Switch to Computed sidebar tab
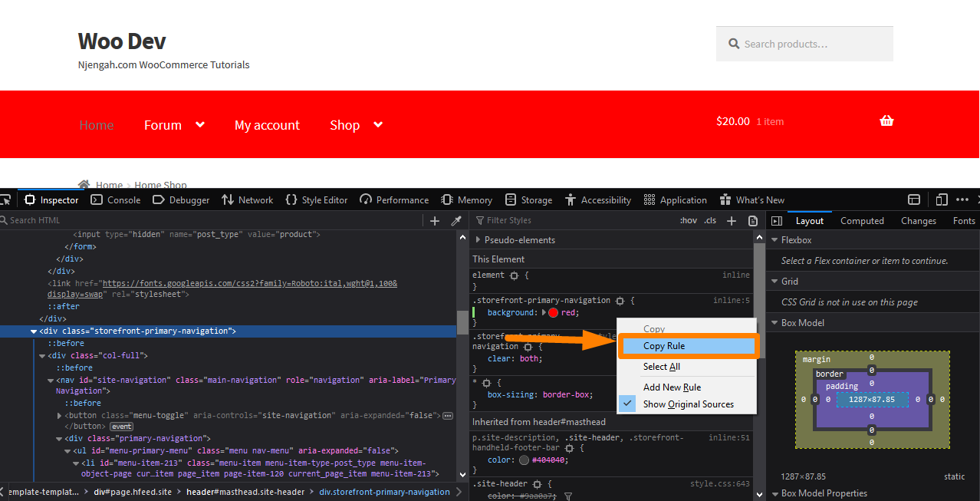Viewport: 980px width, 501px height. click(x=862, y=221)
